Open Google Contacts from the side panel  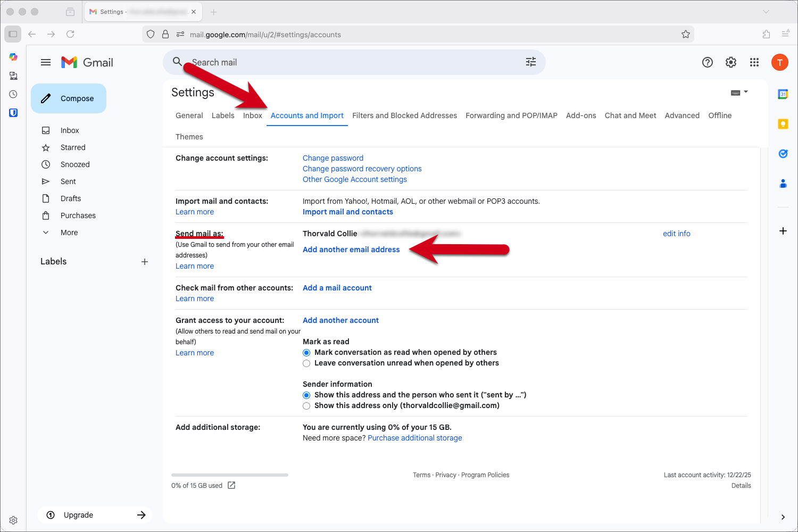coord(783,183)
